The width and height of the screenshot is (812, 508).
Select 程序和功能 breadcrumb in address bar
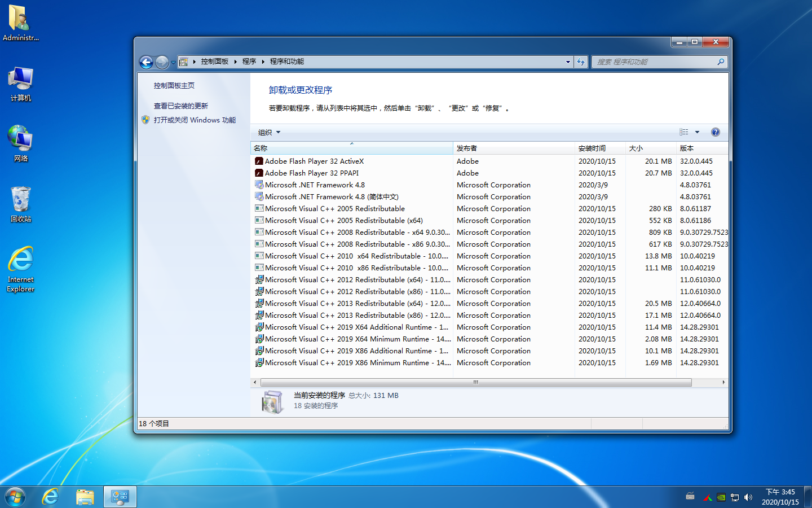click(287, 62)
